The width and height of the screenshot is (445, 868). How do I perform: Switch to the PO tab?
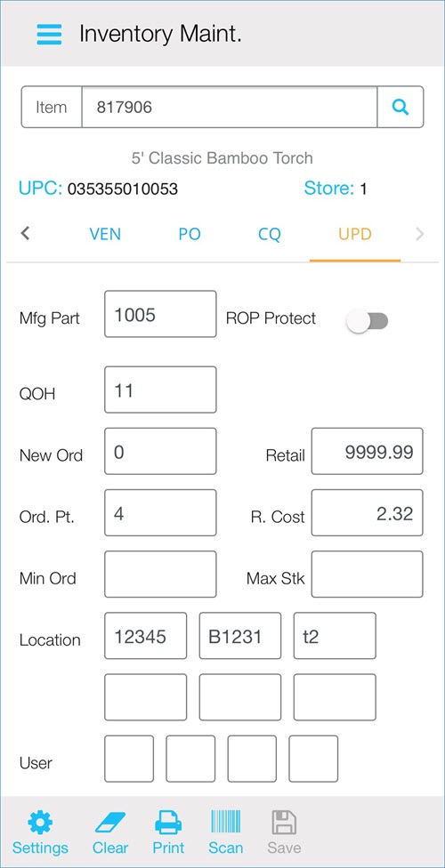pos(189,234)
